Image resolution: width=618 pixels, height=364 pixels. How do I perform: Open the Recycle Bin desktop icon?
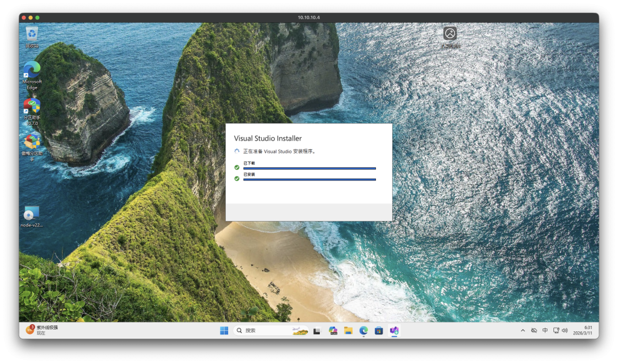click(x=32, y=35)
